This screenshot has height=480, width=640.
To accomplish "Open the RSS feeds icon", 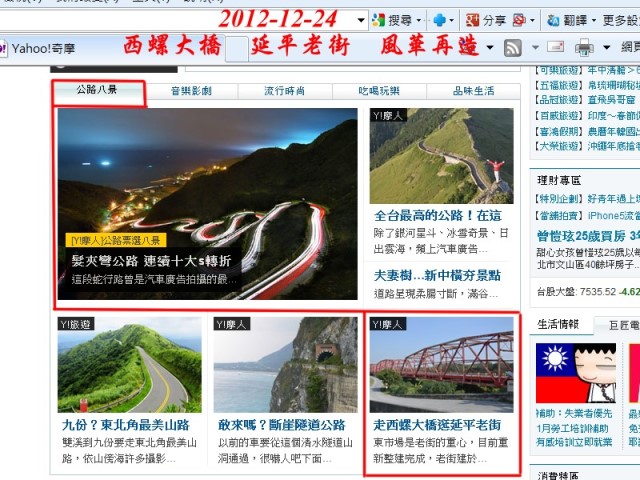I will point(513,48).
